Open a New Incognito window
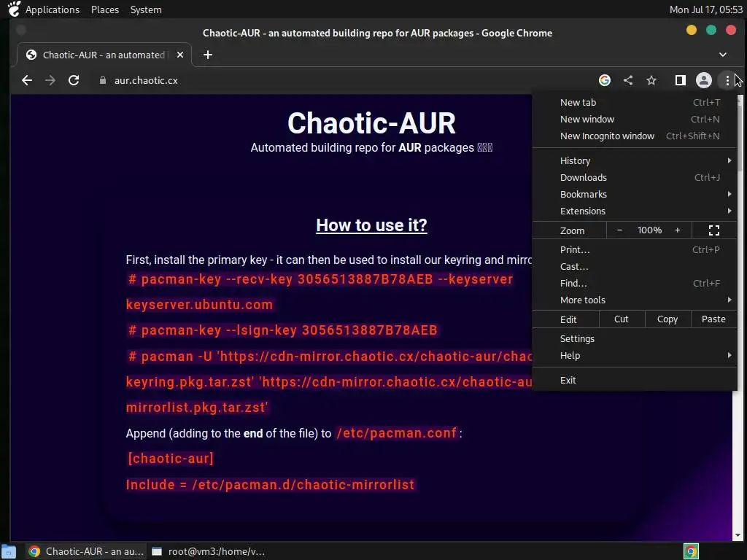The height and width of the screenshot is (560, 747). [x=635, y=136]
